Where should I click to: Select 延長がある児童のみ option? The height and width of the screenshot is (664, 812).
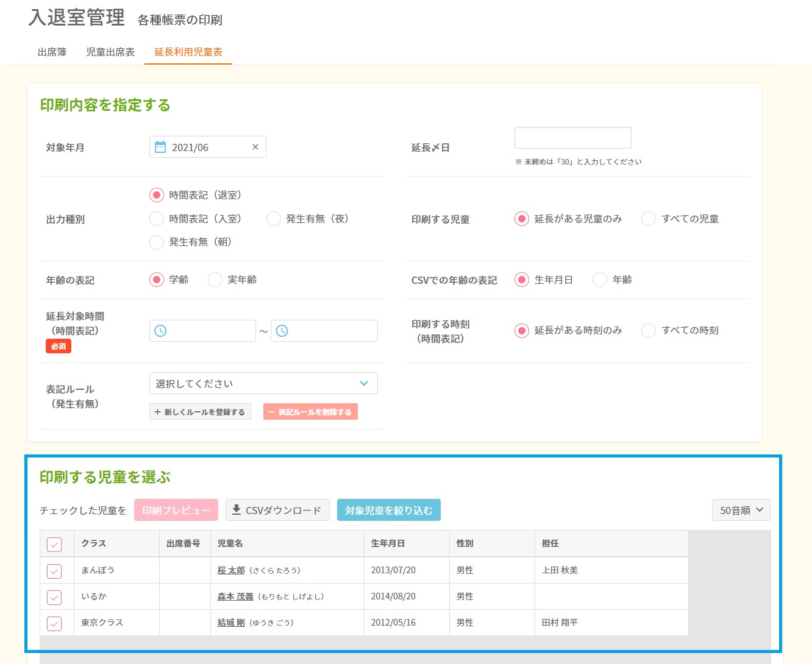point(522,219)
